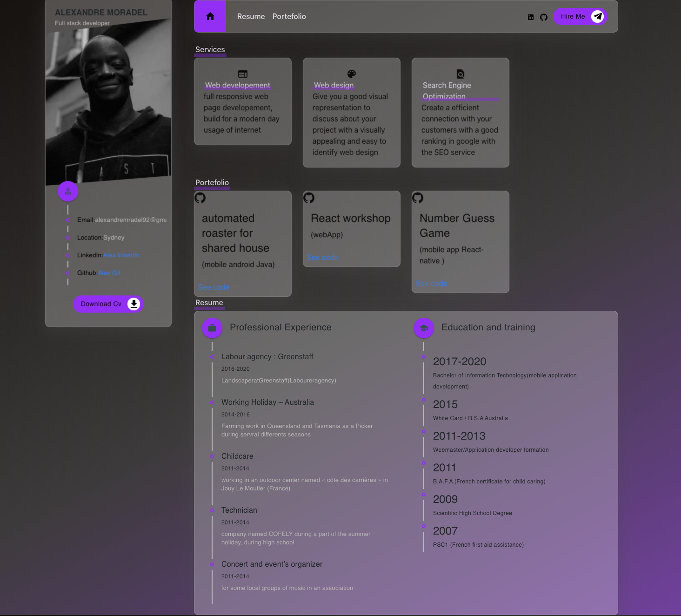Click the email address text
This screenshot has width=681, height=616.
coord(131,220)
